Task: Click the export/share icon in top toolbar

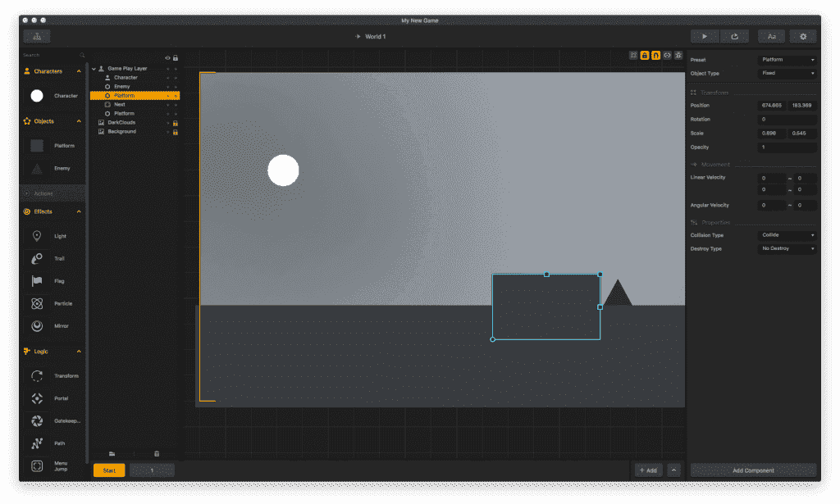Action: [734, 36]
